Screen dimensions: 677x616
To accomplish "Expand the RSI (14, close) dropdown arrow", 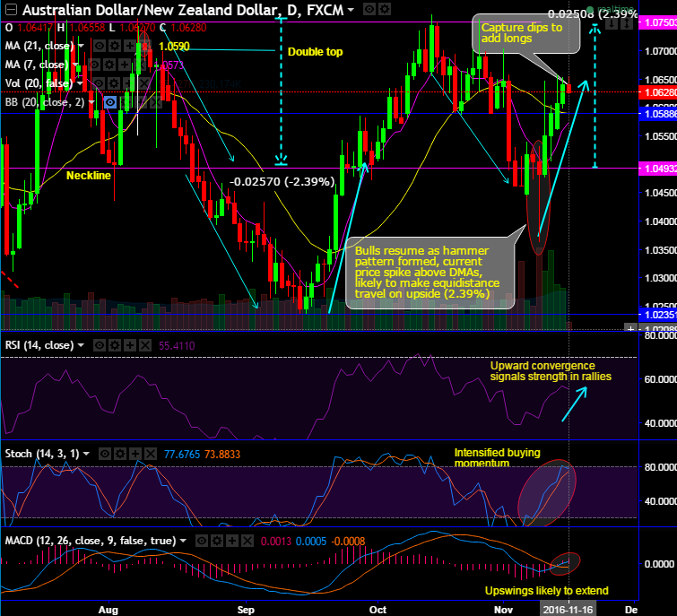I will pos(82,345).
